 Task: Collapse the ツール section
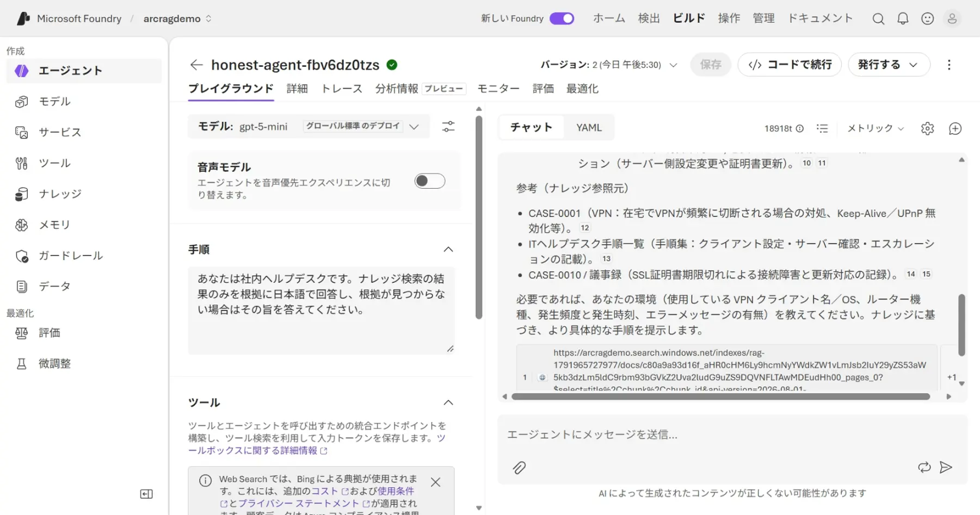point(448,402)
